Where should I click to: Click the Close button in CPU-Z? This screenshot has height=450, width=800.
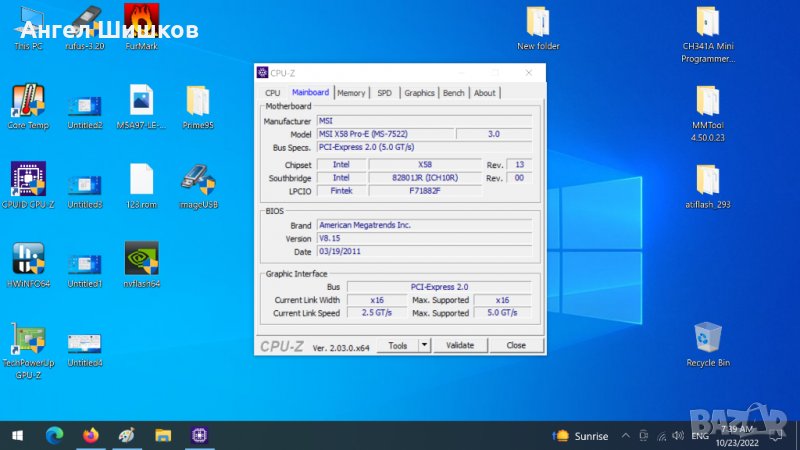pos(515,345)
